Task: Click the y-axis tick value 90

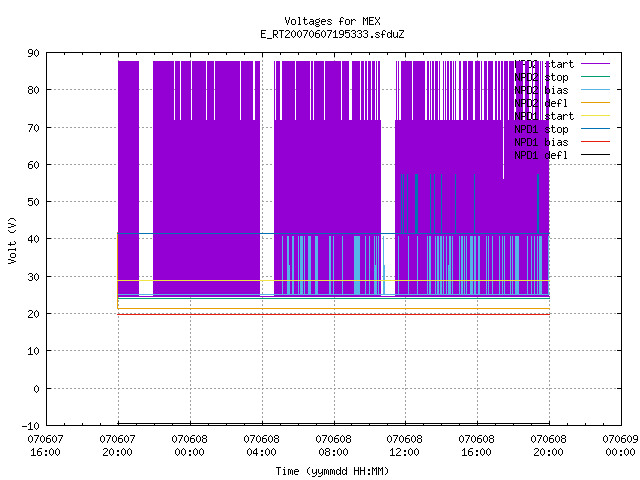Action: point(33,53)
